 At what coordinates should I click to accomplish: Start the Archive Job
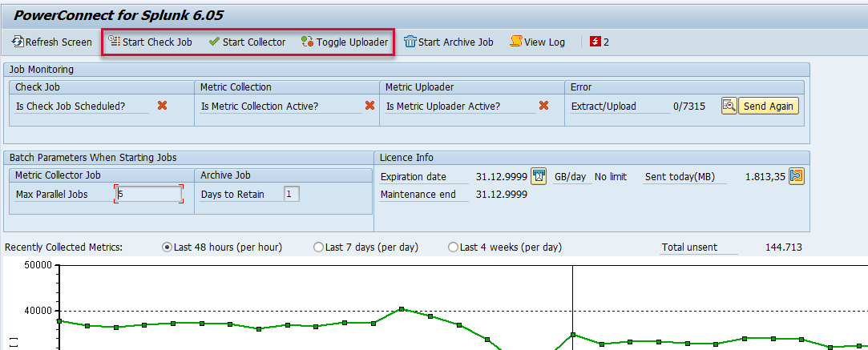point(448,42)
